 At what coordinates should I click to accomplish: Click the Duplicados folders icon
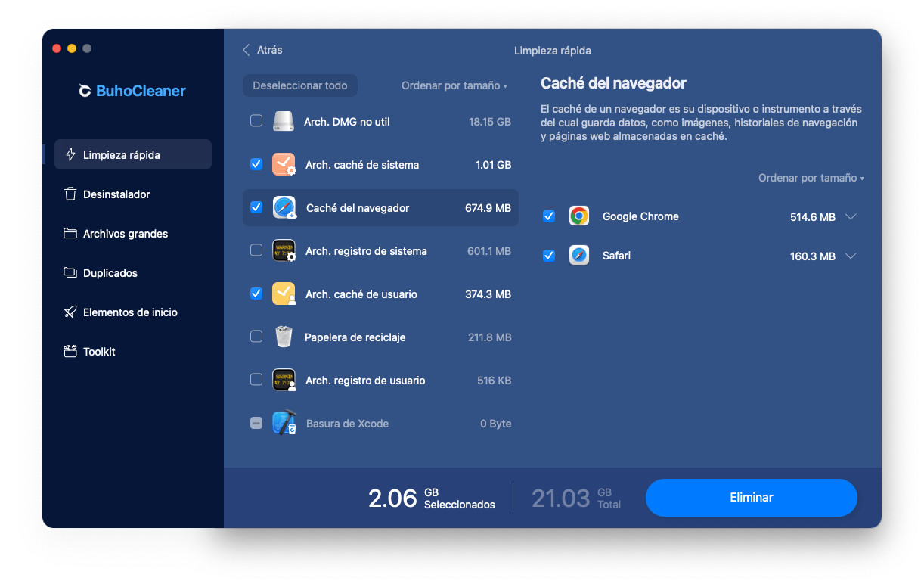point(70,273)
